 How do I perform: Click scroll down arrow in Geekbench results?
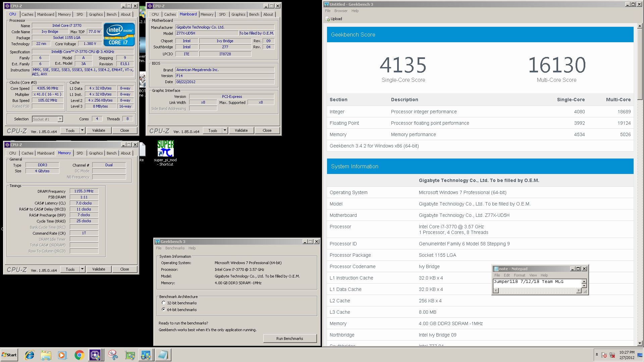pyautogui.click(x=640, y=343)
